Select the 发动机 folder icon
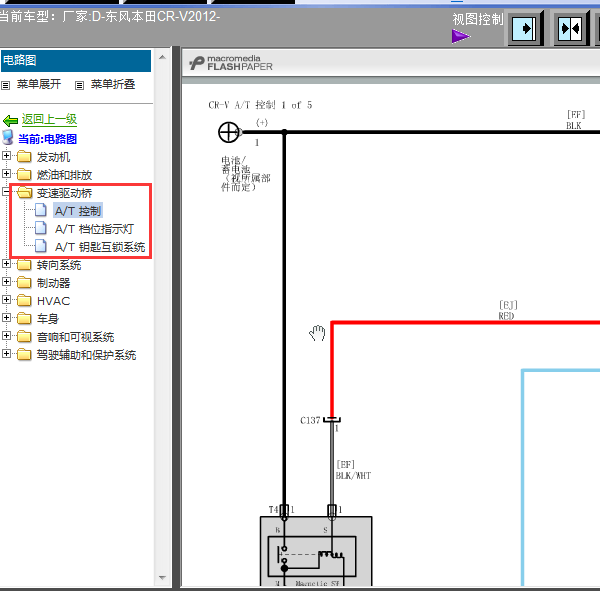Screen dimensions: 600x591 pyautogui.click(x=24, y=156)
